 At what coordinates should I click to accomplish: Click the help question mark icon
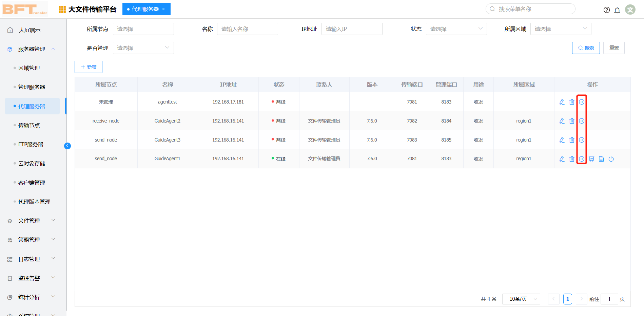click(x=606, y=10)
